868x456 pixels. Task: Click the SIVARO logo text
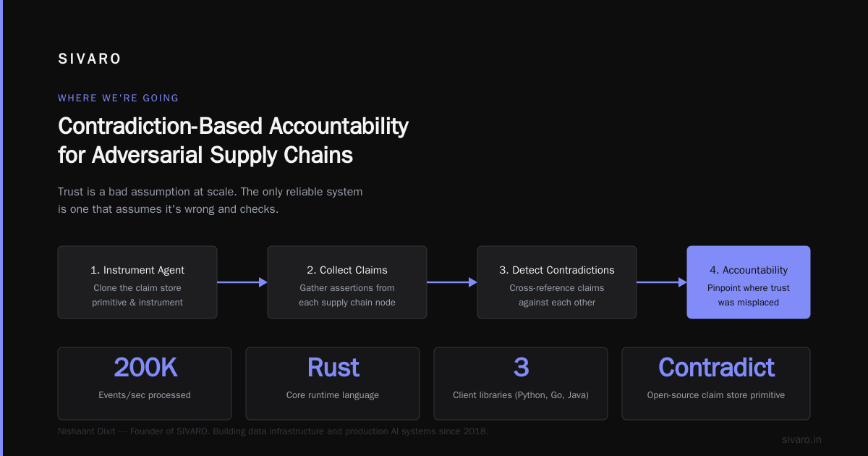(90, 59)
